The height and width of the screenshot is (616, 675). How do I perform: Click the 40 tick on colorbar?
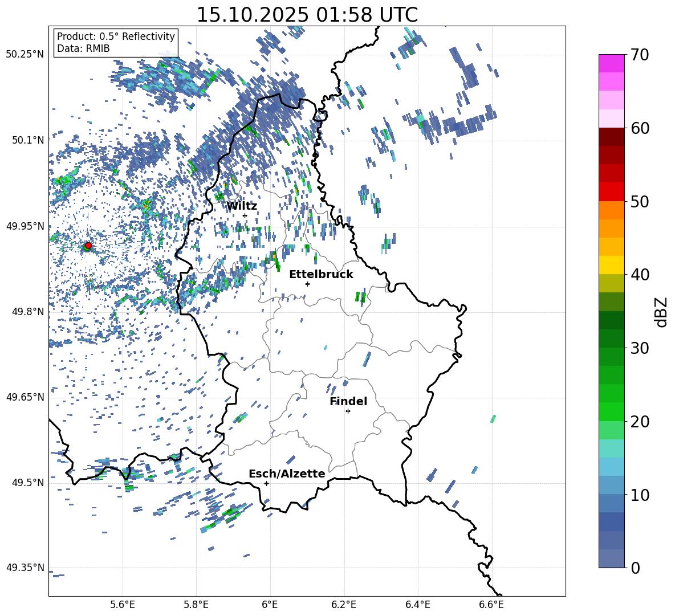[639, 275]
